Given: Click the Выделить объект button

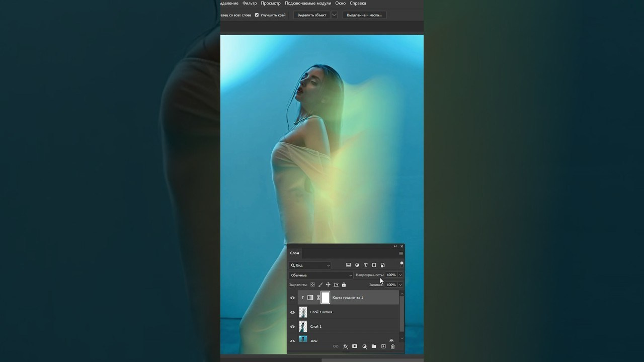Looking at the screenshot, I should 312,15.
